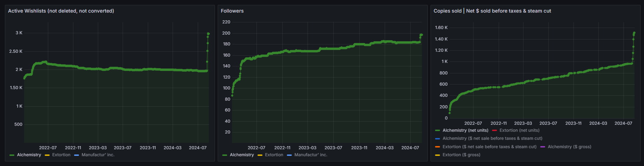The height and width of the screenshot is (166, 644).
Task: Toggle Manufactur' inc. series in Wishlists legend
Action: point(98,155)
